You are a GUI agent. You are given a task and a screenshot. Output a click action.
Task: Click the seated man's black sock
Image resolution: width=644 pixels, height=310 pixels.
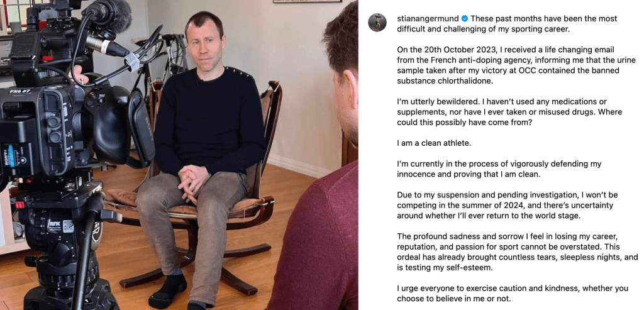coord(167,291)
